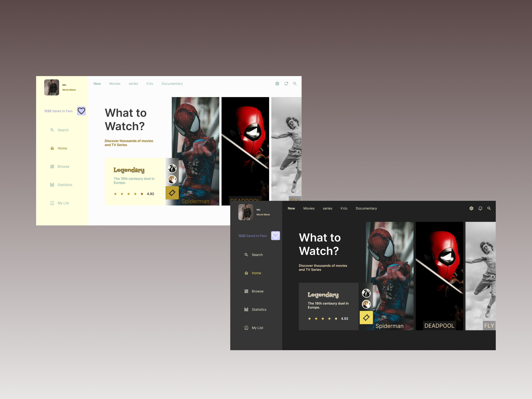This screenshot has height=399, width=532.
Task: Click the gold ticket icon in the light theme
Action: [172, 193]
